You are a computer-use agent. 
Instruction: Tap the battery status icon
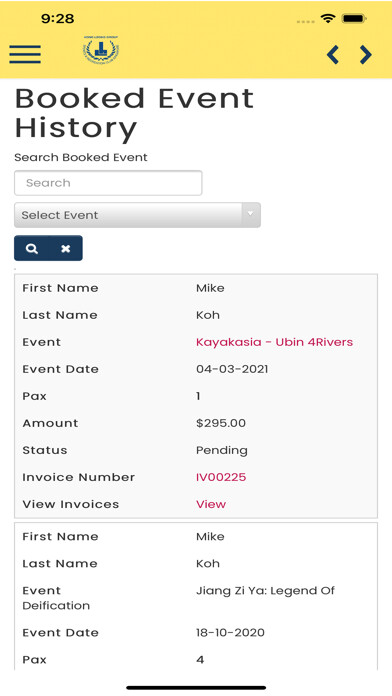354,19
